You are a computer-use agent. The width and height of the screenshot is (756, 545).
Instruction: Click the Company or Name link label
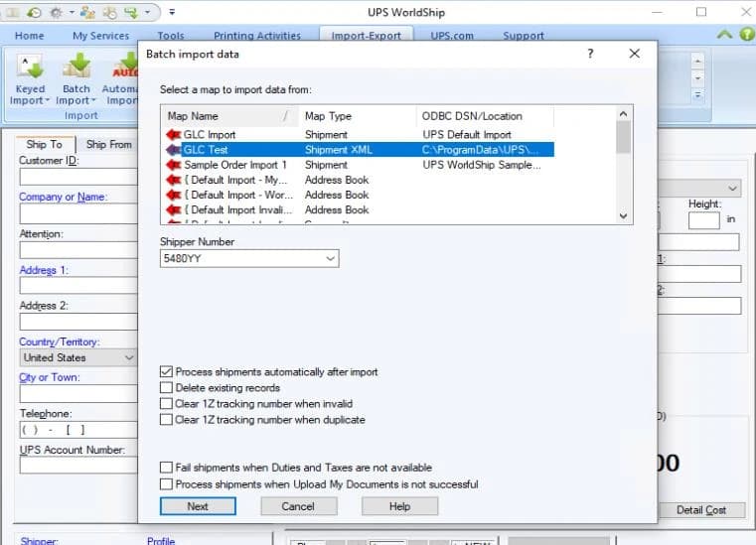coord(63,197)
